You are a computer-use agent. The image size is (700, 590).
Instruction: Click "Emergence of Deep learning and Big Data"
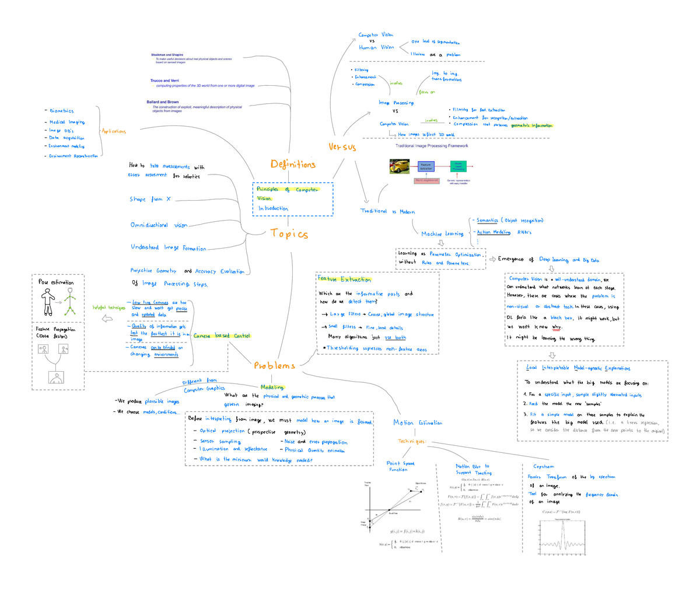(548, 260)
